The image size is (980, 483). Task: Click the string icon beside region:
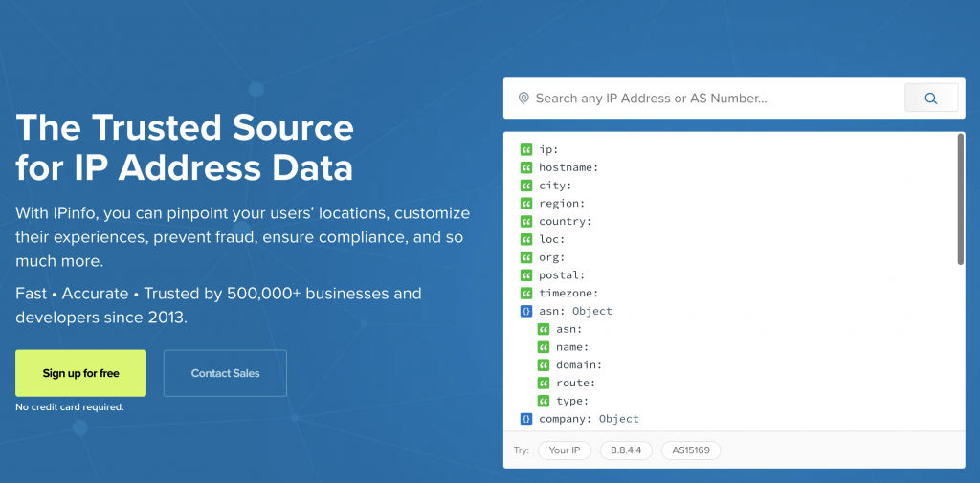pyautogui.click(x=525, y=204)
